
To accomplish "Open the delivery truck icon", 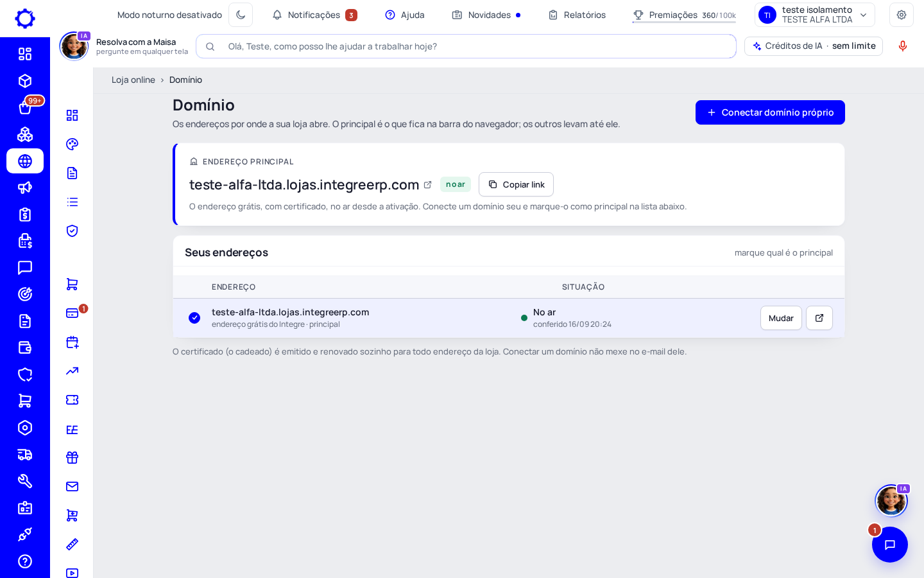I will tap(25, 455).
